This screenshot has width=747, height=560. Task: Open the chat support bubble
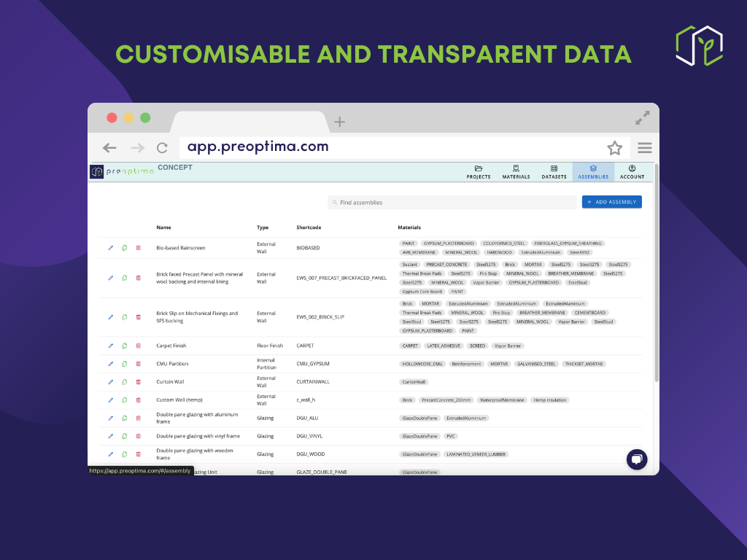pyautogui.click(x=636, y=459)
